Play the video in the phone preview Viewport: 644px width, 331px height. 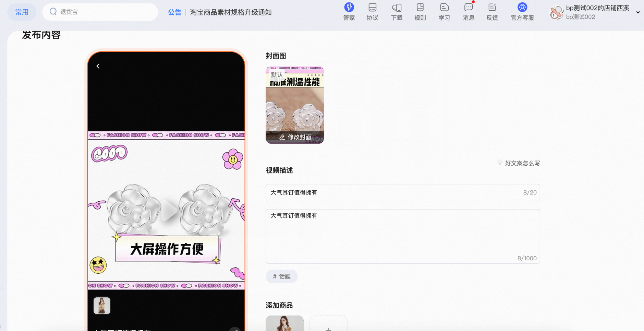pyautogui.click(x=169, y=210)
